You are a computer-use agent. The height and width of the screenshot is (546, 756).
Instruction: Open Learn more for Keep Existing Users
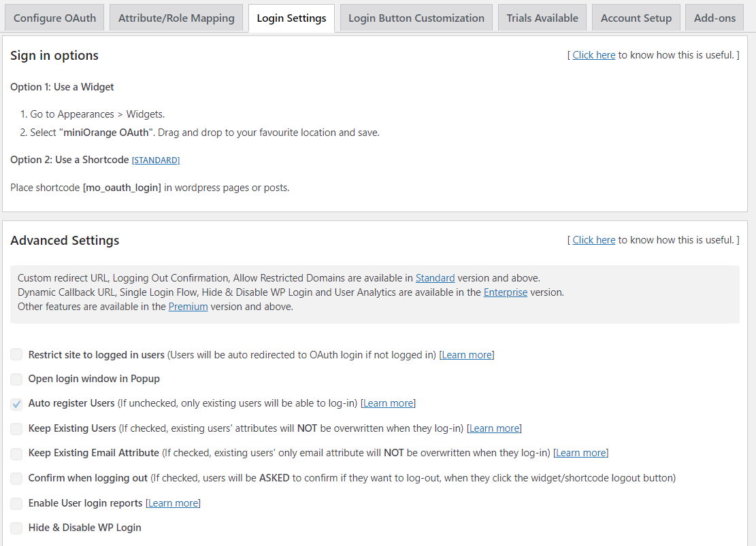coord(494,428)
